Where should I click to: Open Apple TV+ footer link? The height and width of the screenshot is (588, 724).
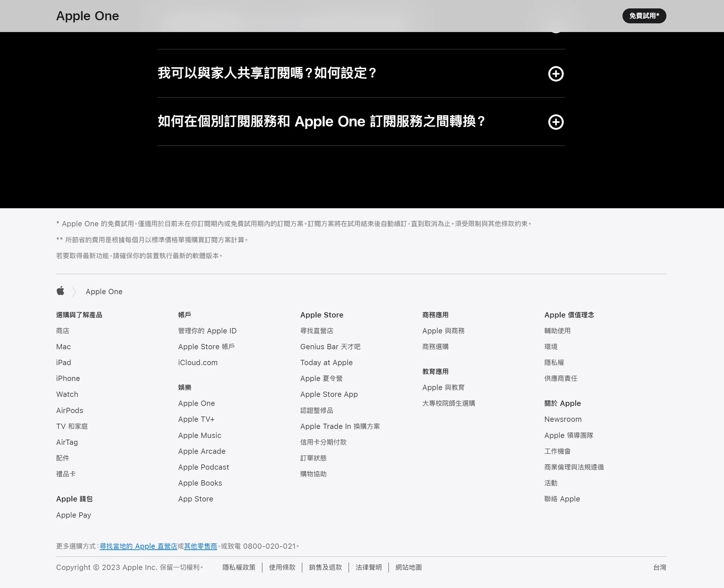click(196, 419)
